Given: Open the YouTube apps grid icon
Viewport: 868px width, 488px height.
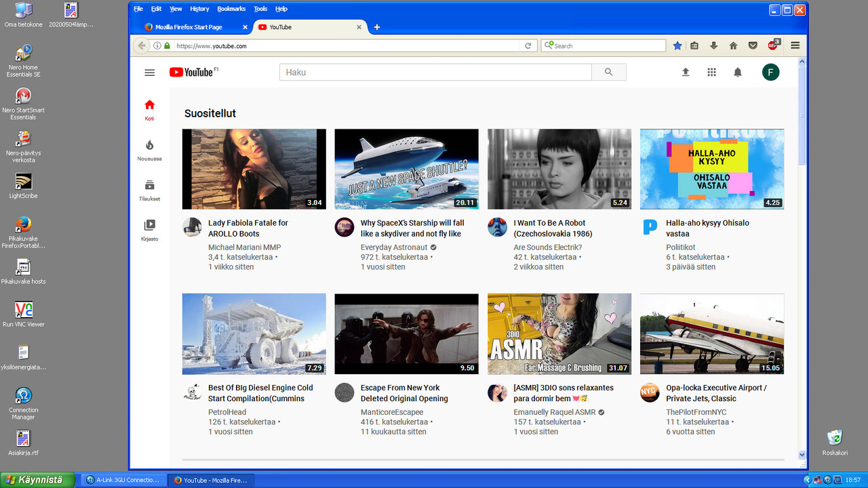Looking at the screenshot, I should pyautogui.click(x=711, y=73).
